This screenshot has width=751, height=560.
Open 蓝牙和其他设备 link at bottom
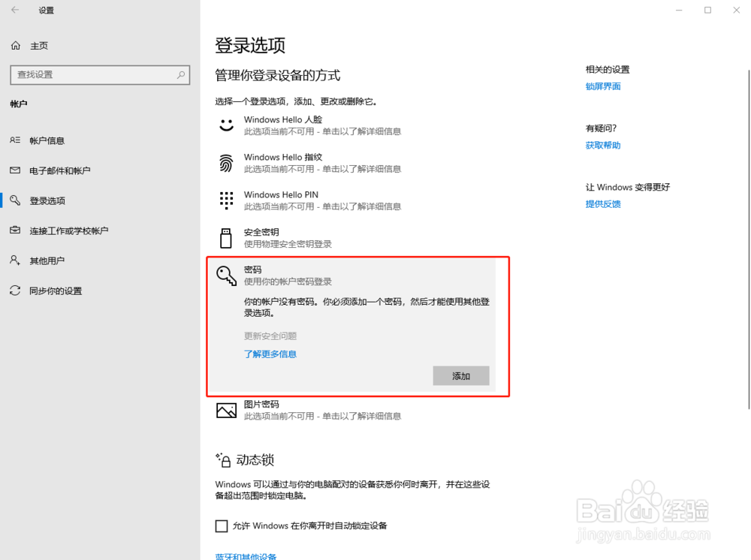(x=246, y=556)
